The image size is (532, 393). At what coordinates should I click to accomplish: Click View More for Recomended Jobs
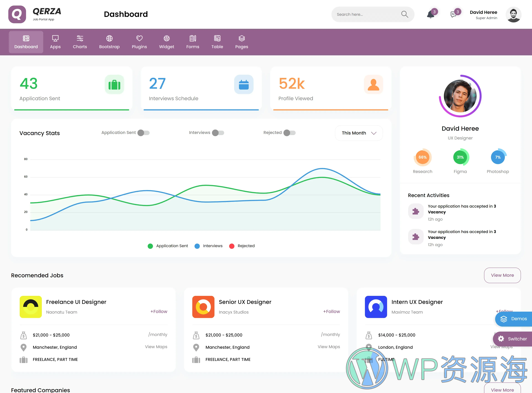(x=502, y=275)
